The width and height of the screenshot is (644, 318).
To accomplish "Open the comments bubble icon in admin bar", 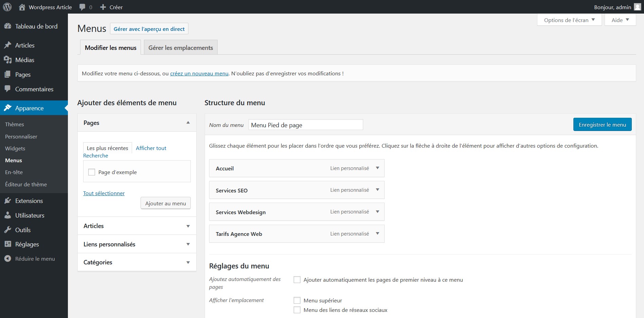I will [x=82, y=7].
